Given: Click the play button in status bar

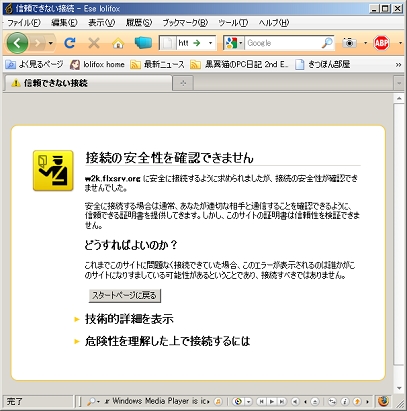Looking at the screenshot, I should (x=272, y=401).
